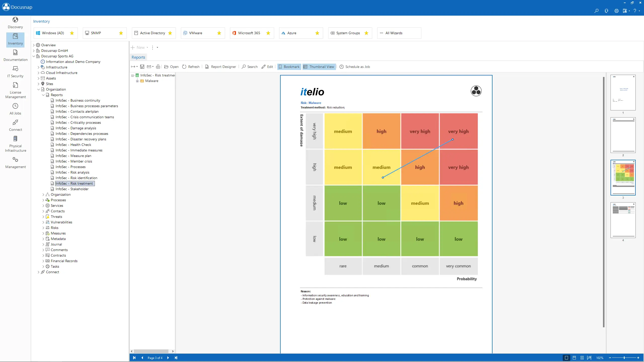Jump to last report page
This screenshot has height=362, width=644.
176,357
